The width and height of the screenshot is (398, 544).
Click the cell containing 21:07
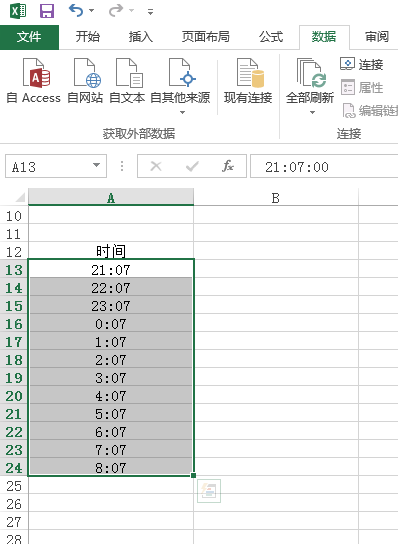click(111, 269)
